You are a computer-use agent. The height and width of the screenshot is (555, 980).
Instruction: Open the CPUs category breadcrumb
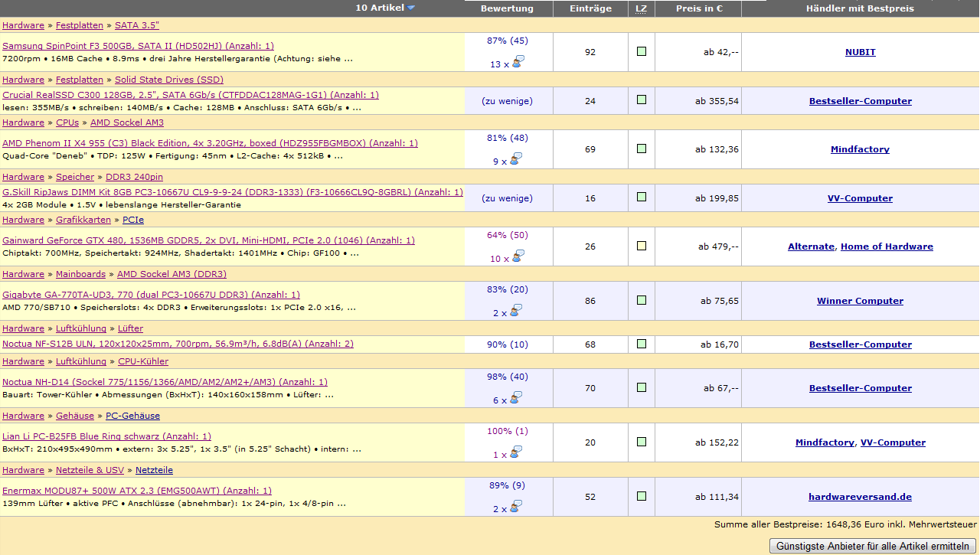click(x=67, y=122)
